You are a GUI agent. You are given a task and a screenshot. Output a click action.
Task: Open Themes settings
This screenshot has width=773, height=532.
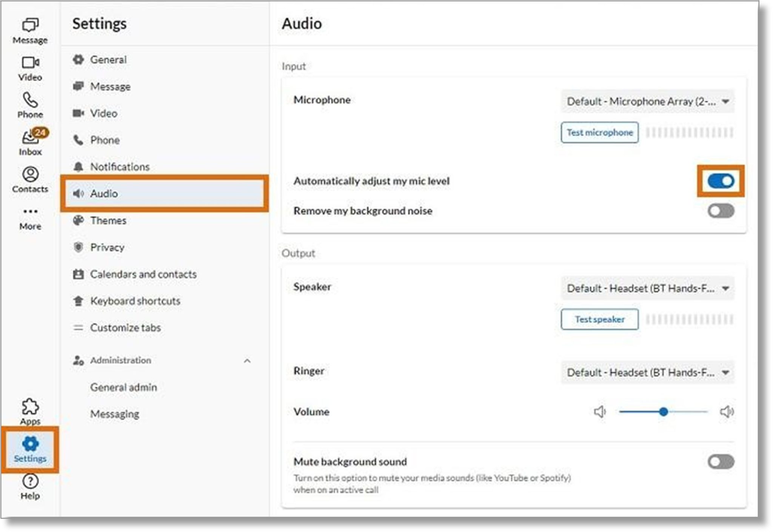click(164, 220)
